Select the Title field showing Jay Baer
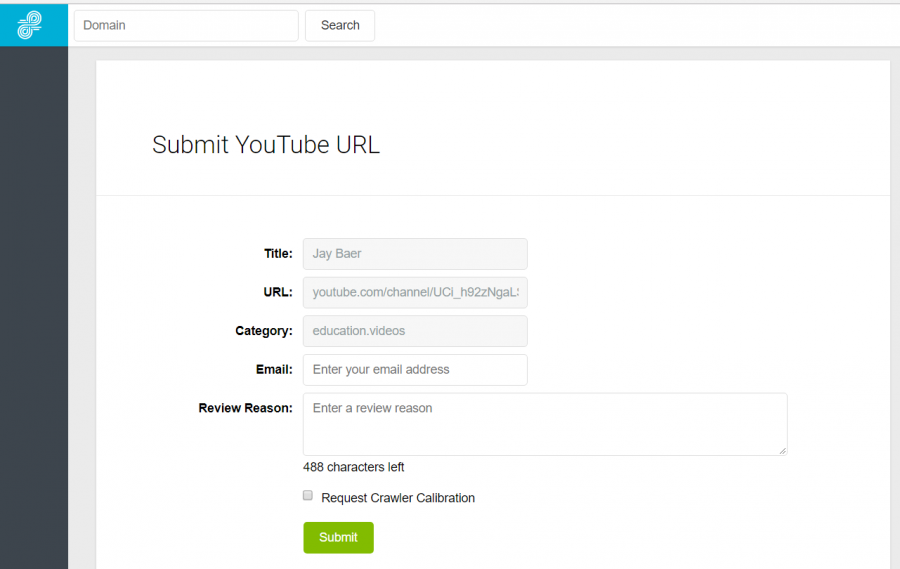The image size is (900, 569). tap(415, 254)
